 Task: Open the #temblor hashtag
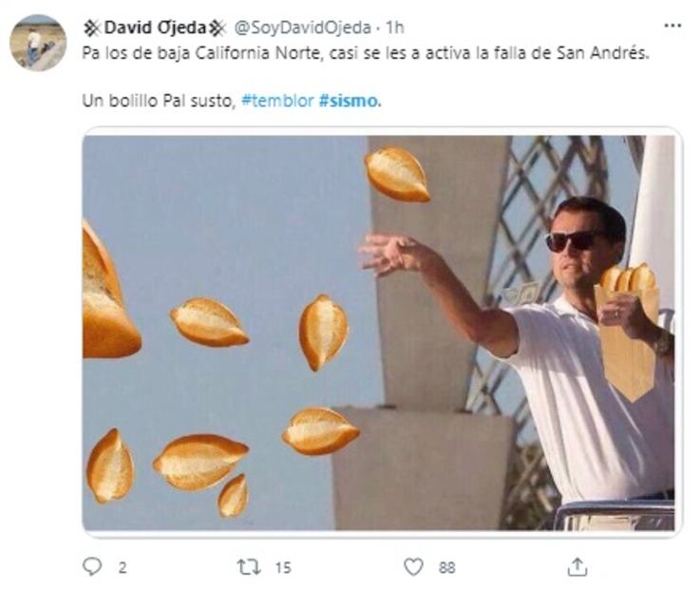point(277,101)
